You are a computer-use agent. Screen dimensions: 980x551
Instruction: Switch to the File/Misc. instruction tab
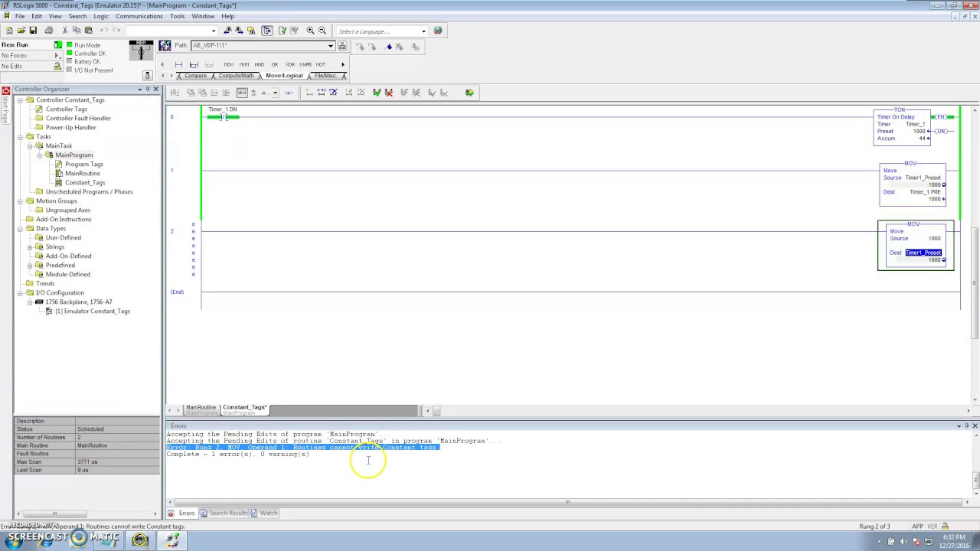coord(325,76)
